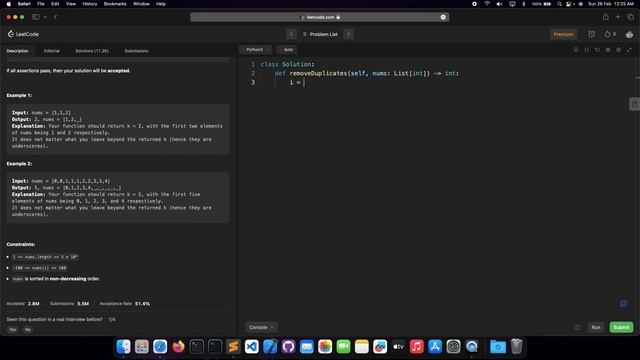Open new Safari tab plus icon

point(618,17)
